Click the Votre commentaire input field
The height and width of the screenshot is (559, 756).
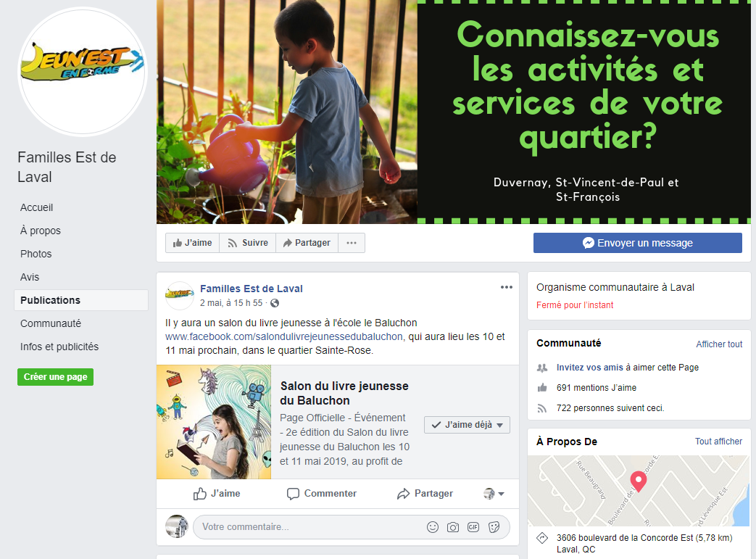click(309, 527)
